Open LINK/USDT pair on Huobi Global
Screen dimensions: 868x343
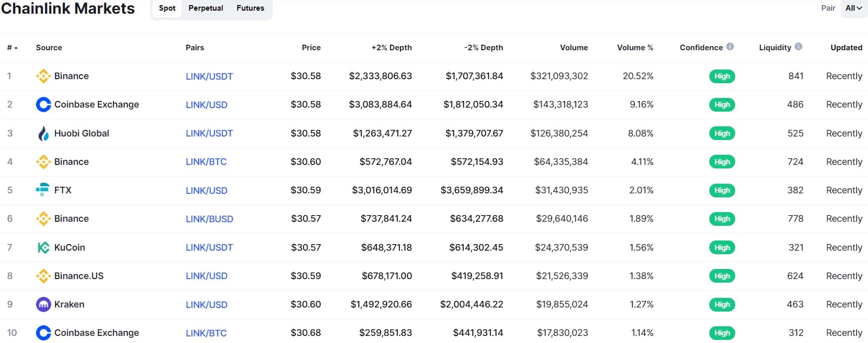coord(209,133)
